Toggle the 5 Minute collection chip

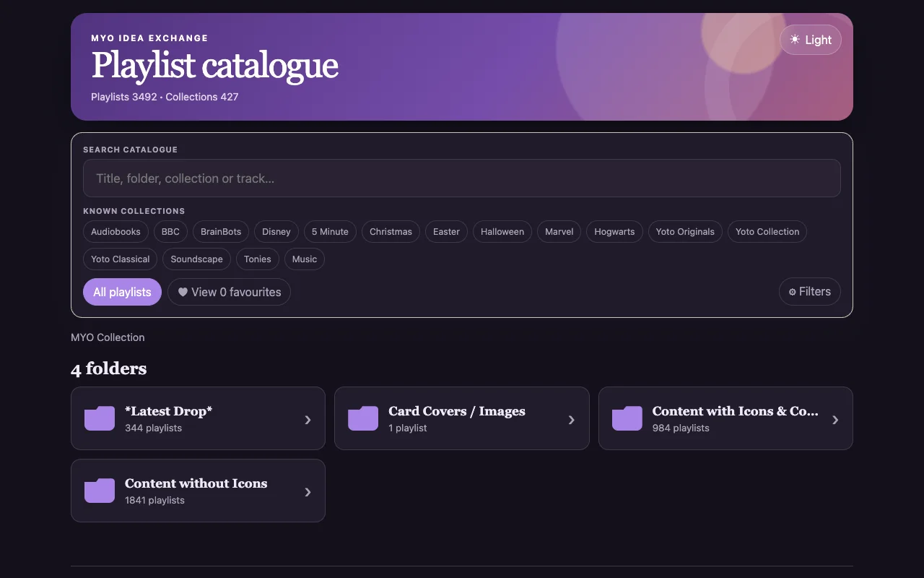click(x=330, y=232)
